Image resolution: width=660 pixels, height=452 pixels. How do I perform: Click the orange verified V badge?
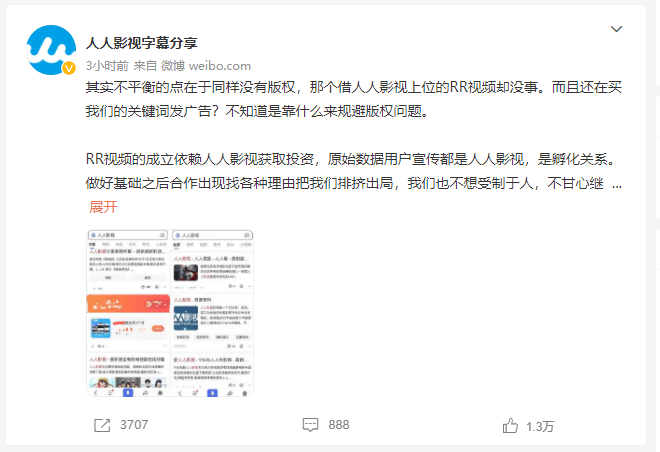pos(69,68)
